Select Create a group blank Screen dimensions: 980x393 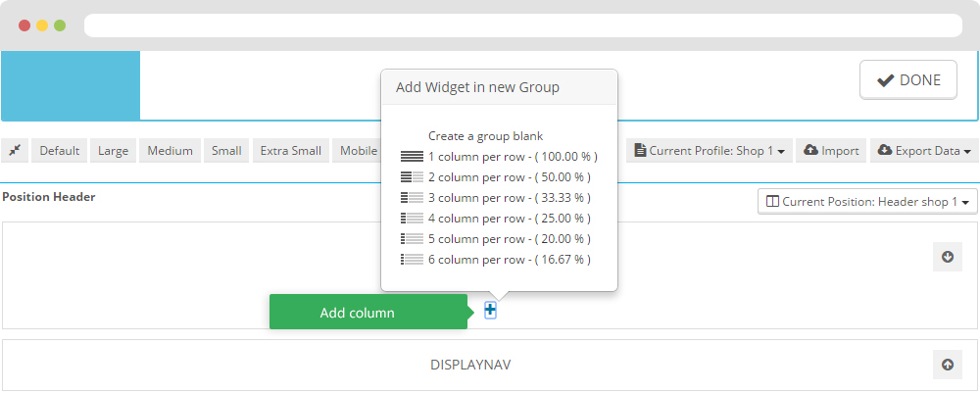(485, 136)
